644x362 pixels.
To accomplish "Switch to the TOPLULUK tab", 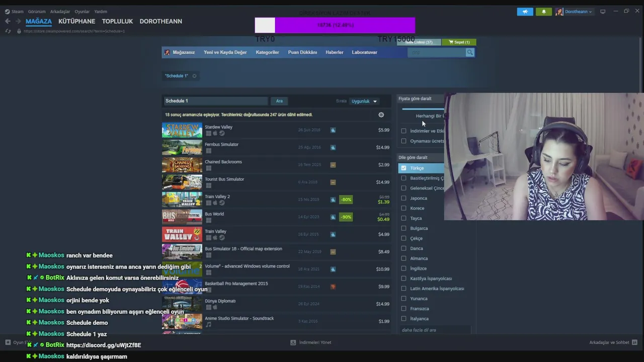I will pyautogui.click(x=117, y=21).
